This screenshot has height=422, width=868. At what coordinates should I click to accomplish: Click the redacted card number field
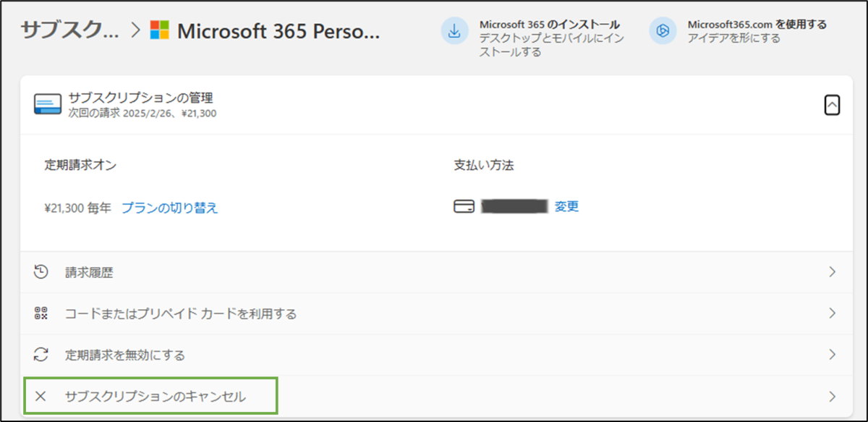pyautogui.click(x=514, y=207)
